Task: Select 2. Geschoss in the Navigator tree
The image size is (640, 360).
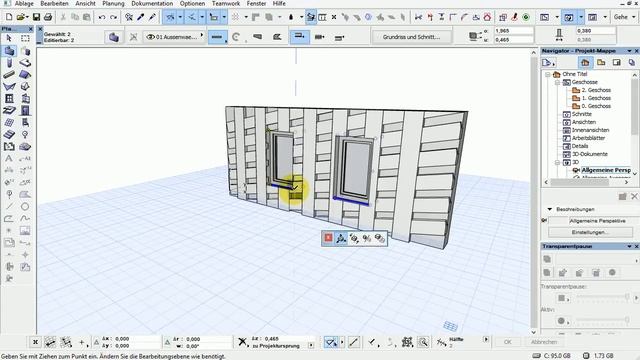Action: (596, 90)
